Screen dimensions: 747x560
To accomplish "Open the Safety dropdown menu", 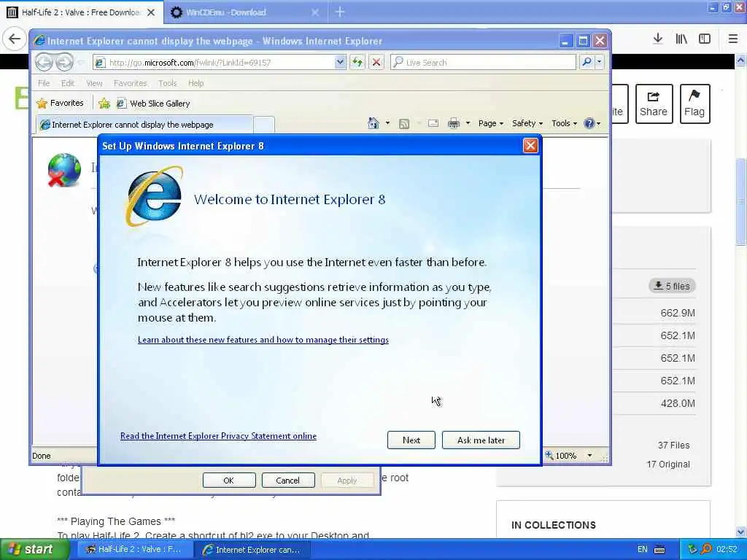I will coord(527,123).
